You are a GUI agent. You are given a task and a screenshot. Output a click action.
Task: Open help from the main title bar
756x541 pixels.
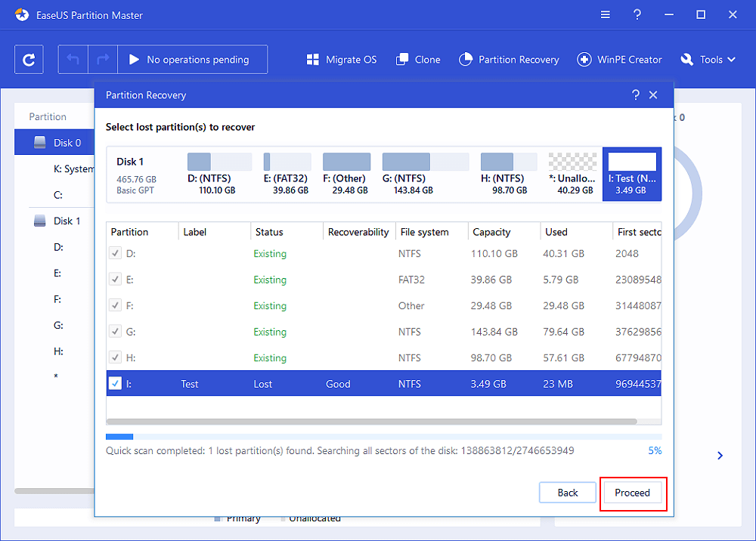[x=637, y=15]
